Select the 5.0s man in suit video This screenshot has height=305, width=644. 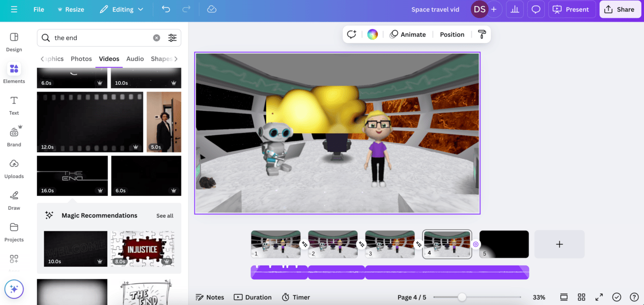164,122
